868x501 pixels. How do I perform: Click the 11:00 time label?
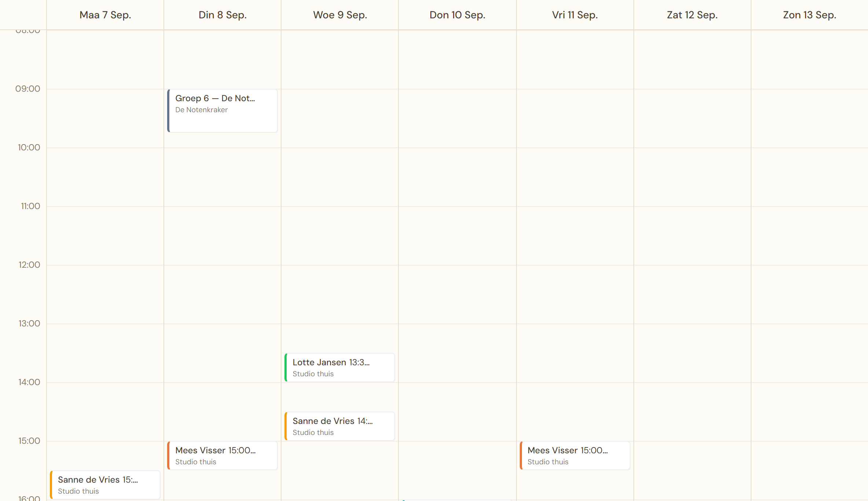pos(30,206)
